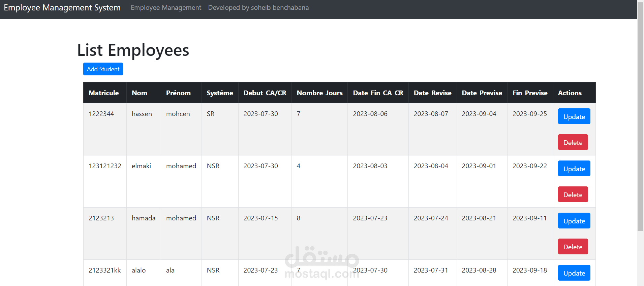Click the name hamada

tap(144, 218)
